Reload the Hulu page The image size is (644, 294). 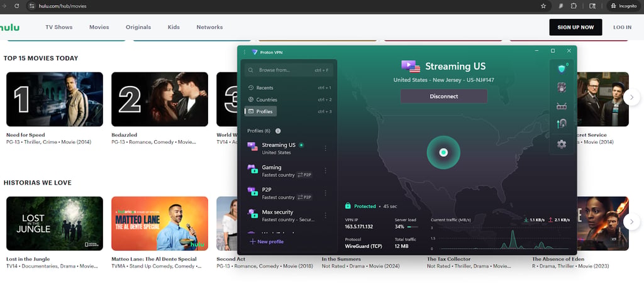17,6
